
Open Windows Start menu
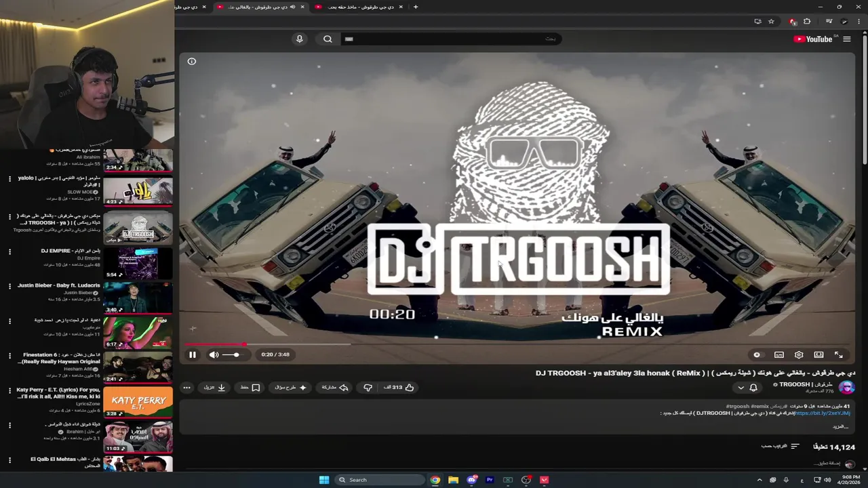[x=324, y=480]
